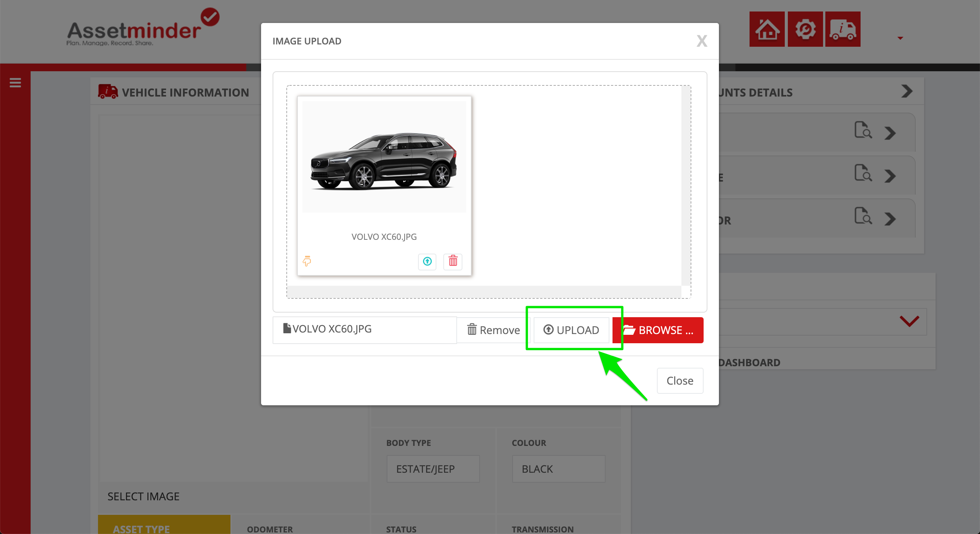Screen dimensions: 980x534
Task: Click the Close button in dialog
Action: click(680, 380)
